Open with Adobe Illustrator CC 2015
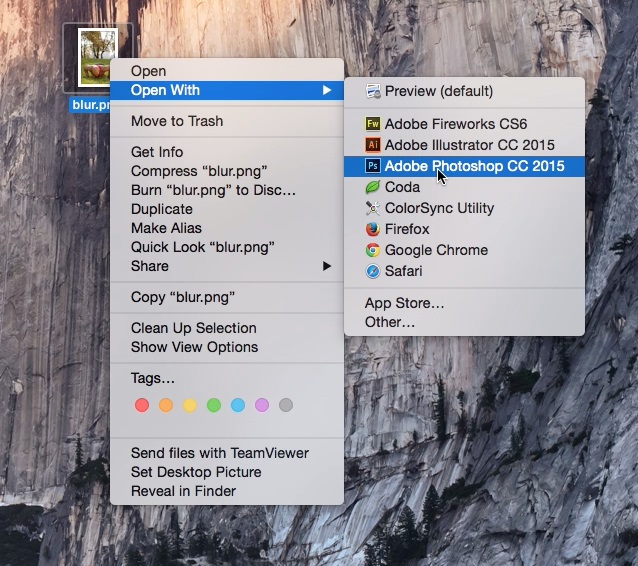This screenshot has width=638, height=566. point(464,145)
